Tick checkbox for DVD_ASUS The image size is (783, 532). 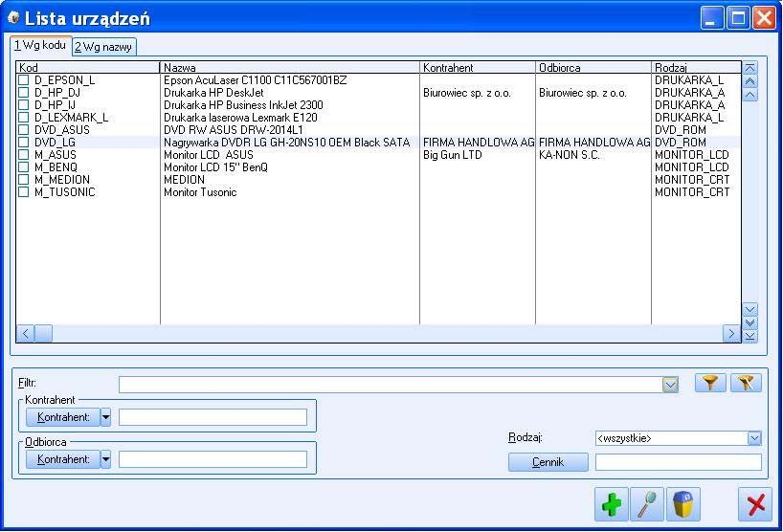click(x=24, y=130)
